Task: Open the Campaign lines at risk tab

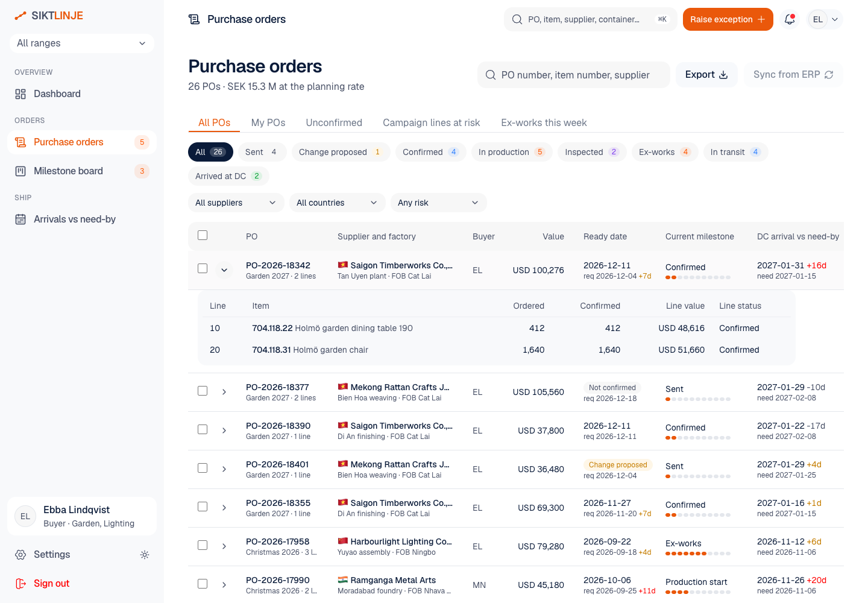Action: point(432,122)
